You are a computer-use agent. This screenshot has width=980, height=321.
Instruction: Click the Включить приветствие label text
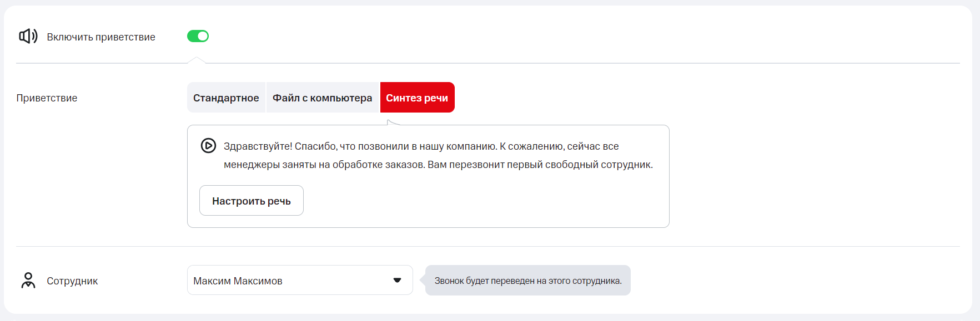pyautogui.click(x=100, y=37)
